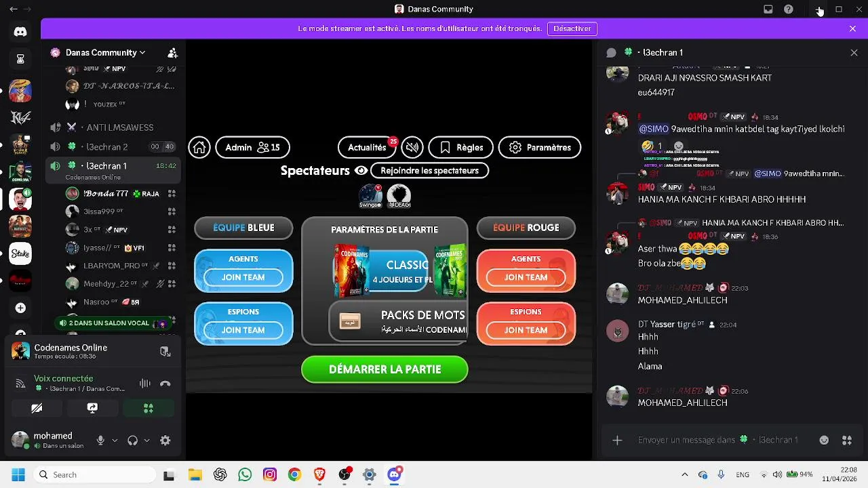Pop out Codenames Online activity icon
This screenshot has width=868, height=488.
coord(165,351)
